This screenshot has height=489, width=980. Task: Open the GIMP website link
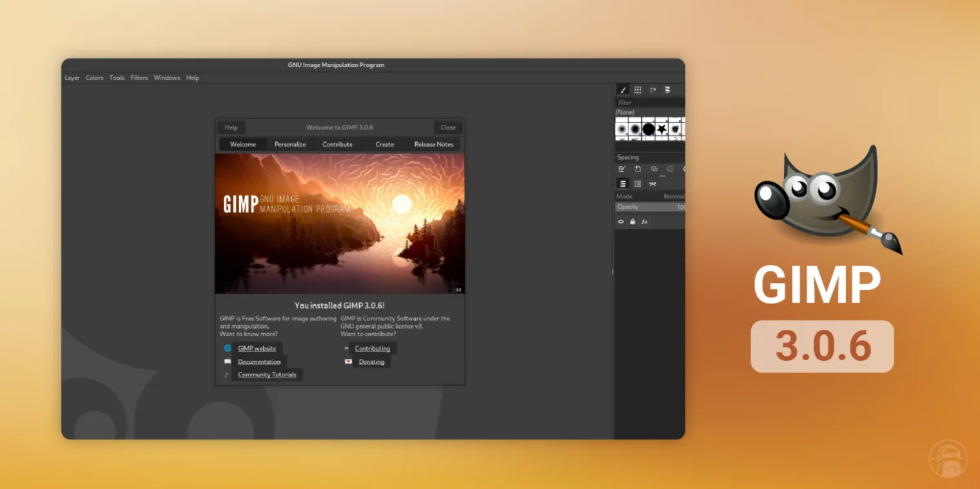(257, 348)
